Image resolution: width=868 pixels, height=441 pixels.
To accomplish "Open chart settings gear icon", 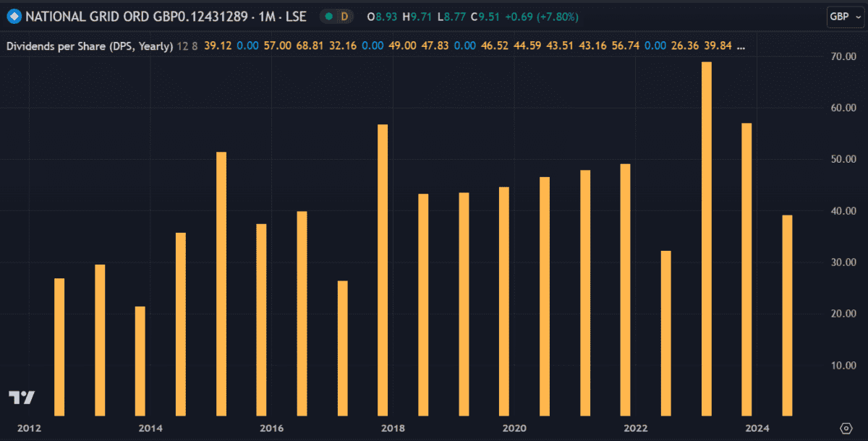I will (x=846, y=428).
